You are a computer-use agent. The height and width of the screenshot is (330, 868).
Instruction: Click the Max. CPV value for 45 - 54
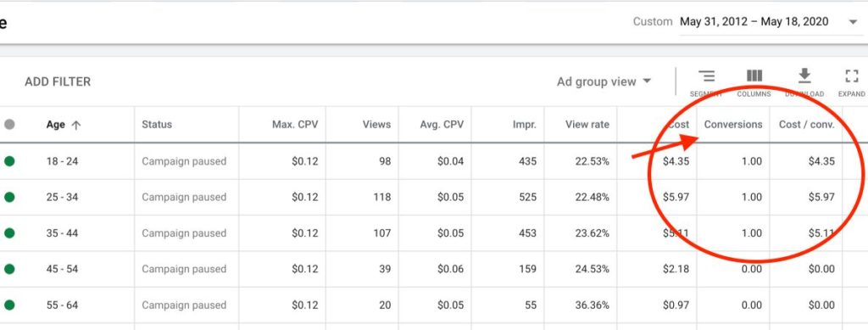point(305,269)
